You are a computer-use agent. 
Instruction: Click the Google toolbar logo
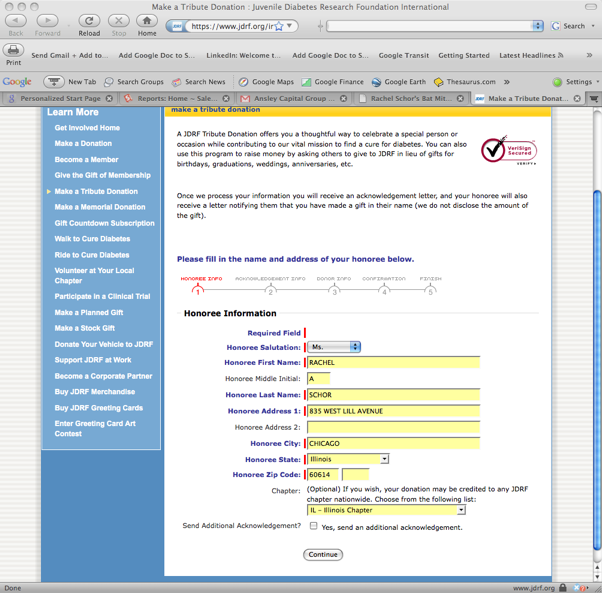17,82
